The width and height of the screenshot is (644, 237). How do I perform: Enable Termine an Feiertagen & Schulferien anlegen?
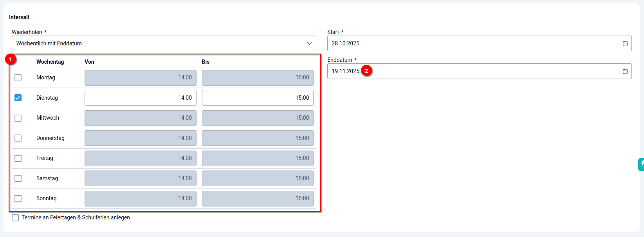(x=15, y=218)
